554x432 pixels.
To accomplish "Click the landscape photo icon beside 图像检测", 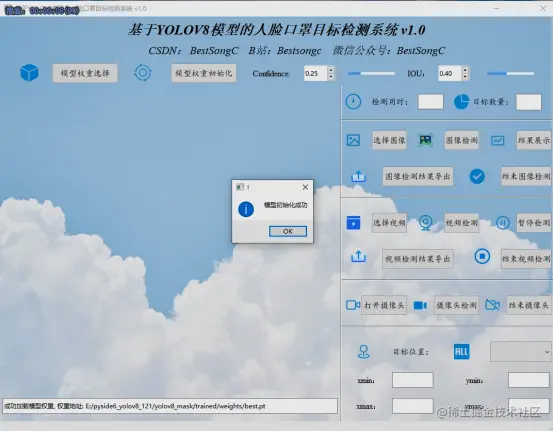I will click(426, 140).
